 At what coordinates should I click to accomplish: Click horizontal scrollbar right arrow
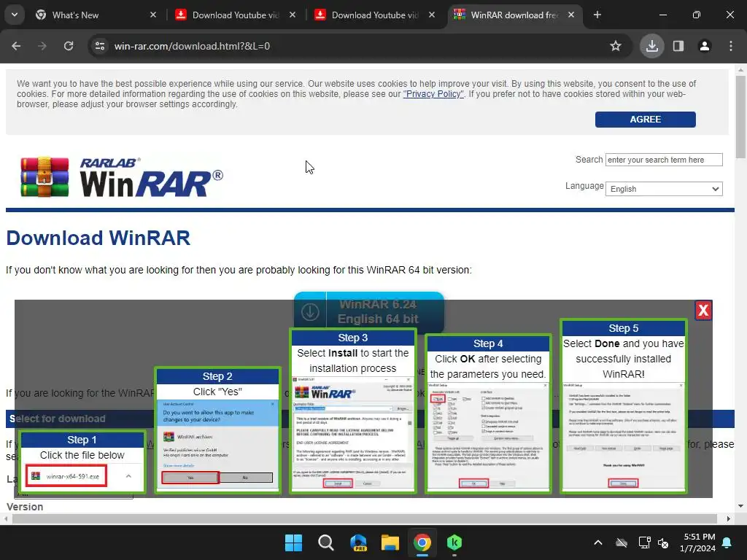(729, 518)
